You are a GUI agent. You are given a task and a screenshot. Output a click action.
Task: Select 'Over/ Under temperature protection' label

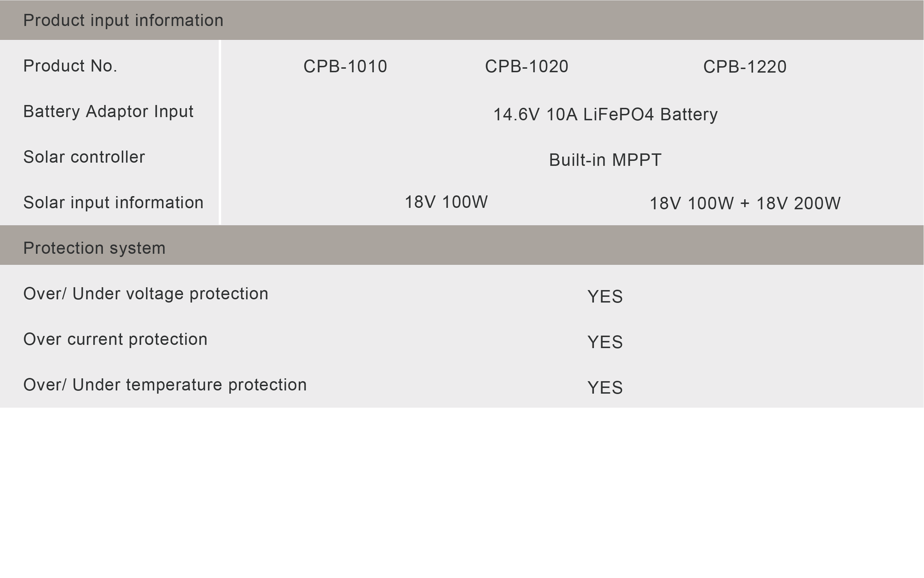click(165, 385)
